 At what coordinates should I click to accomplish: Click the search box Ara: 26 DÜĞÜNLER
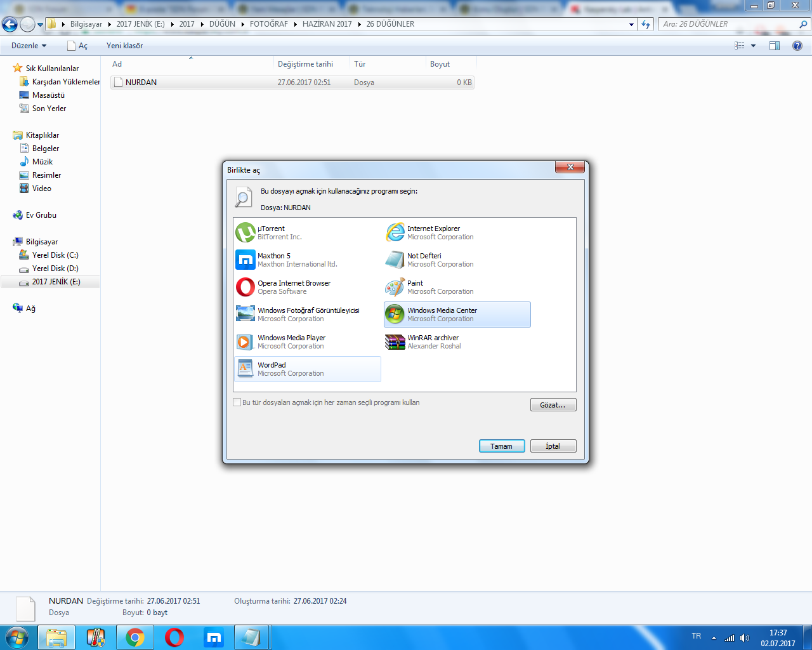tap(729, 24)
